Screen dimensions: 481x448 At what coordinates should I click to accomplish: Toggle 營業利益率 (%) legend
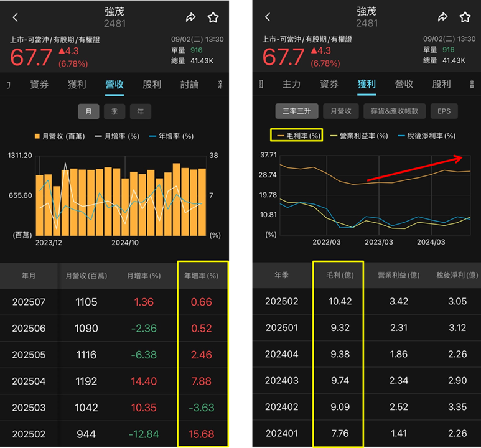pos(359,136)
